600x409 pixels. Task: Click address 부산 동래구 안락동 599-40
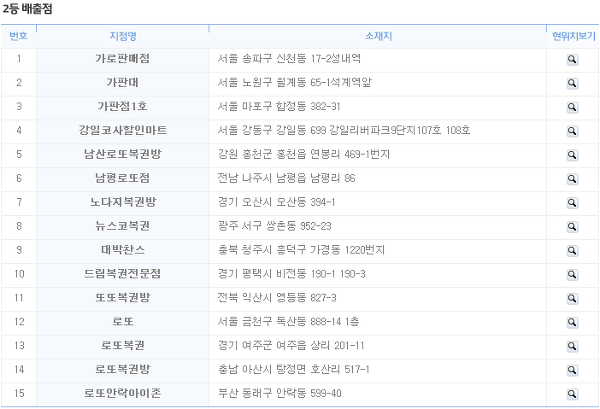coord(279,393)
